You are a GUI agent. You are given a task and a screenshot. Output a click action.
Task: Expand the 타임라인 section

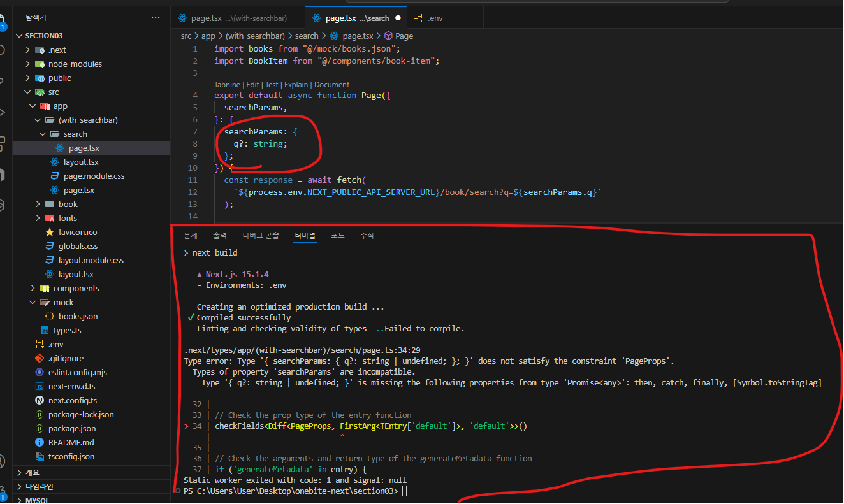20,486
